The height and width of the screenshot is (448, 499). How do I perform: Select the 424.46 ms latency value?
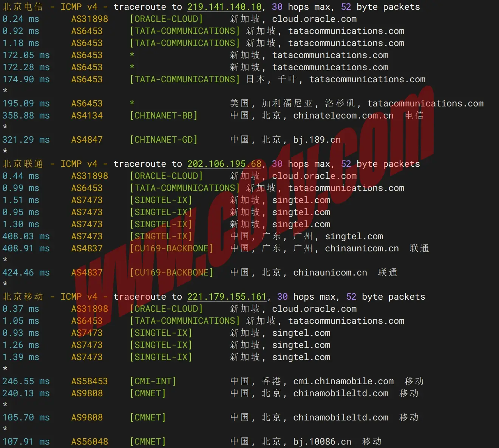click(x=26, y=272)
